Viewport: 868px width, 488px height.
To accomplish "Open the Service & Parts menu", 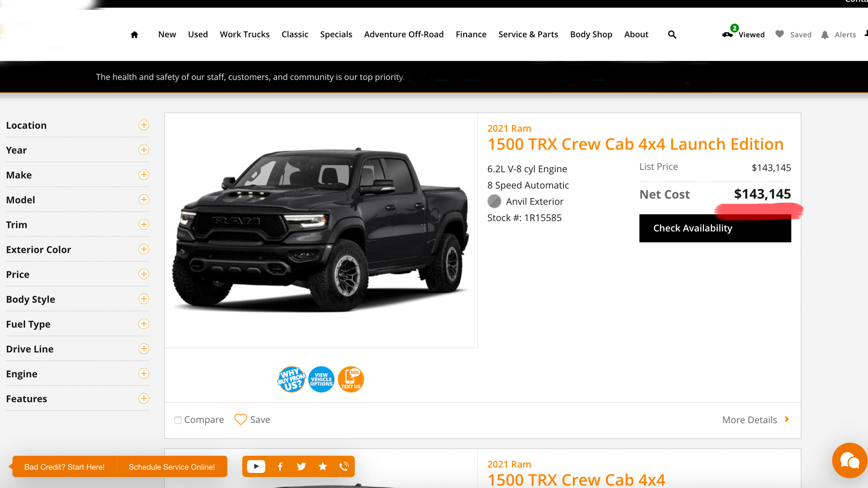I will tap(528, 34).
